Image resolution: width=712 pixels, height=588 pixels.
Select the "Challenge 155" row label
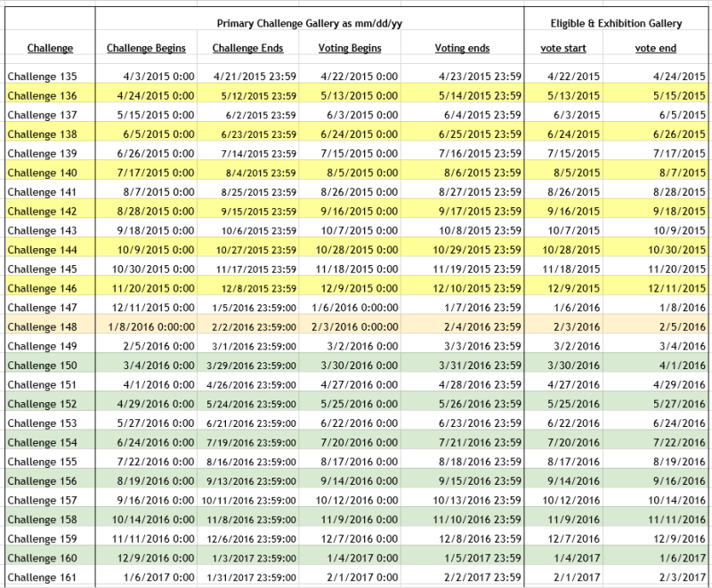point(42,462)
